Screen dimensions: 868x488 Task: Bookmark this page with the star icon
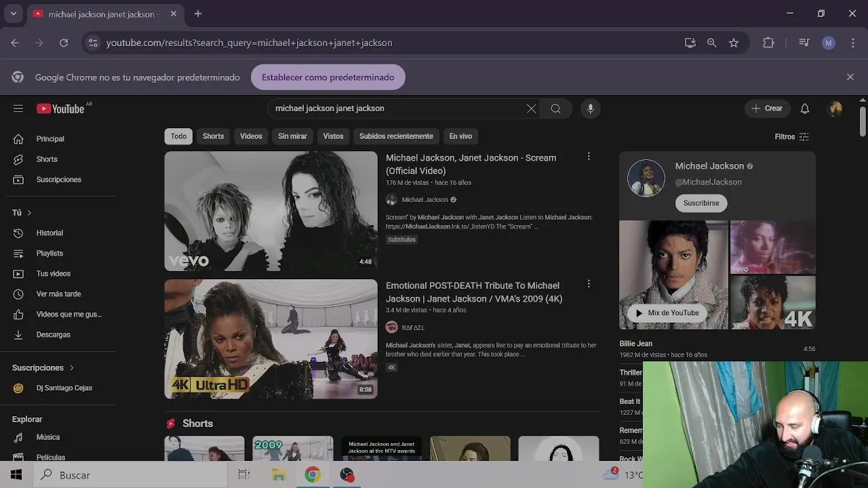734,43
